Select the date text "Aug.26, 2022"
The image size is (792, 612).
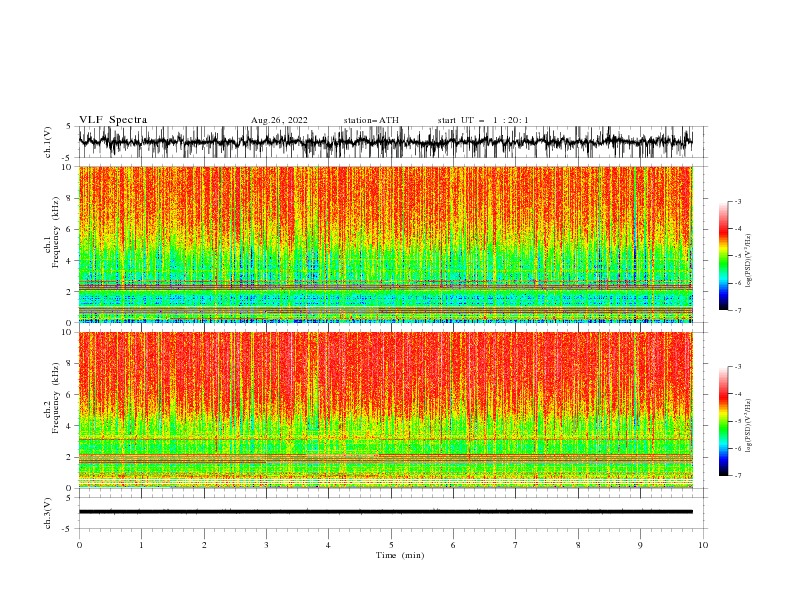click(x=279, y=120)
